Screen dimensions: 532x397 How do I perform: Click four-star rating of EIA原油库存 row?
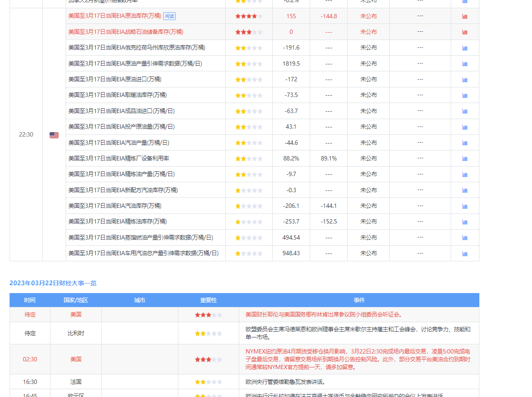(x=249, y=16)
